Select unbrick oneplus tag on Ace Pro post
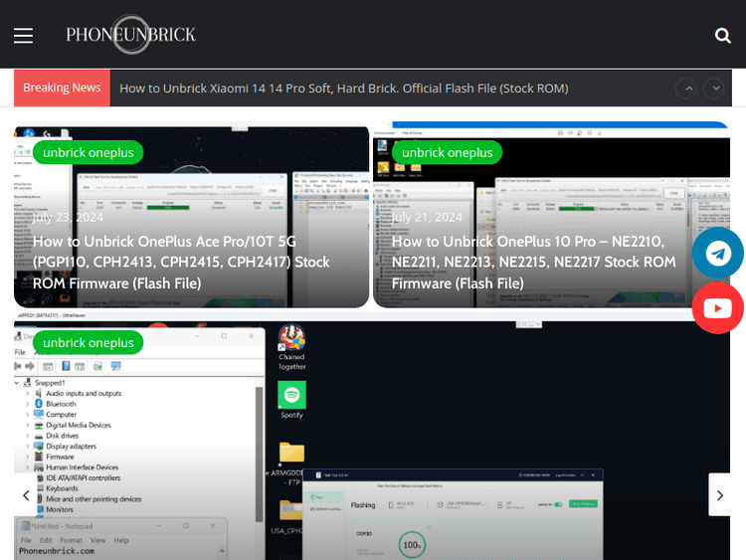The image size is (746, 560). 88,152
